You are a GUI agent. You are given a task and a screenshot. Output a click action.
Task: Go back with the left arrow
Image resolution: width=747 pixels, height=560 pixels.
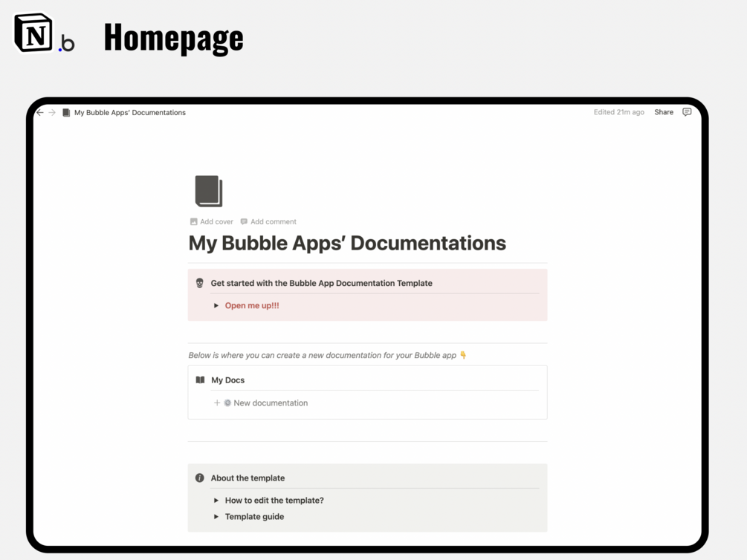pyautogui.click(x=40, y=112)
